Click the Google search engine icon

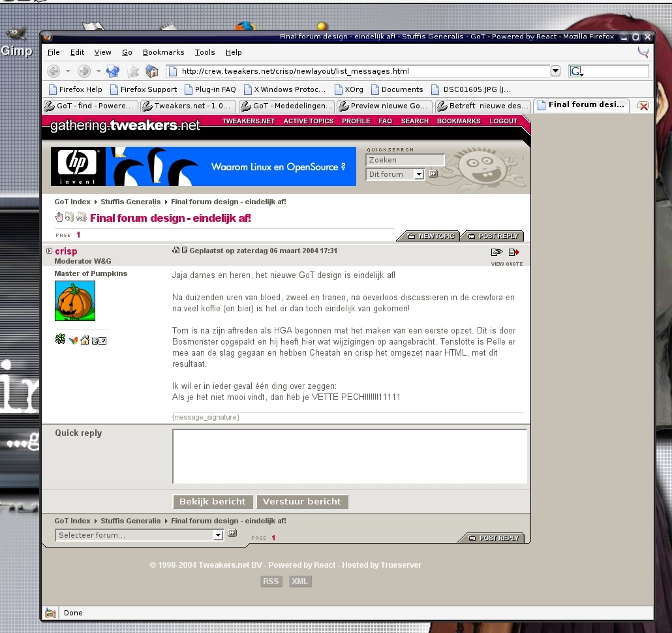pos(577,71)
